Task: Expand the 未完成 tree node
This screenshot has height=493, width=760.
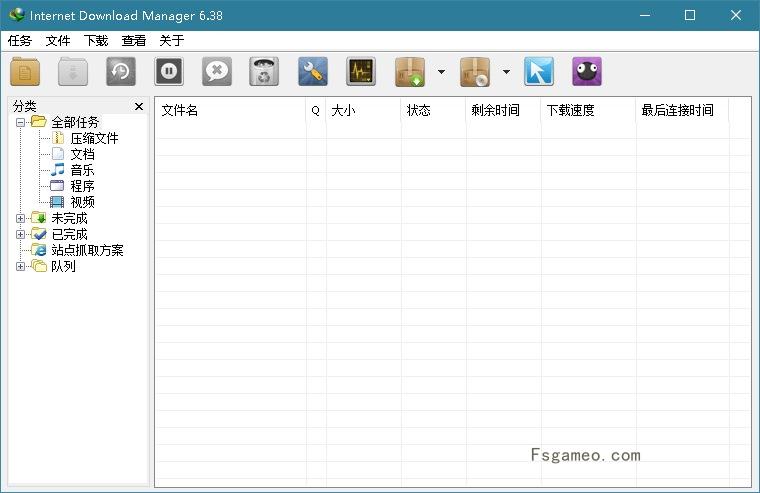Action: pyautogui.click(x=20, y=218)
